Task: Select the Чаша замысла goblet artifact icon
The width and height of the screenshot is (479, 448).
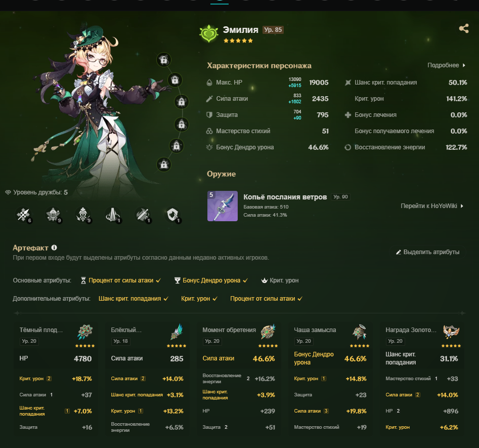Action: pyautogui.click(x=360, y=332)
